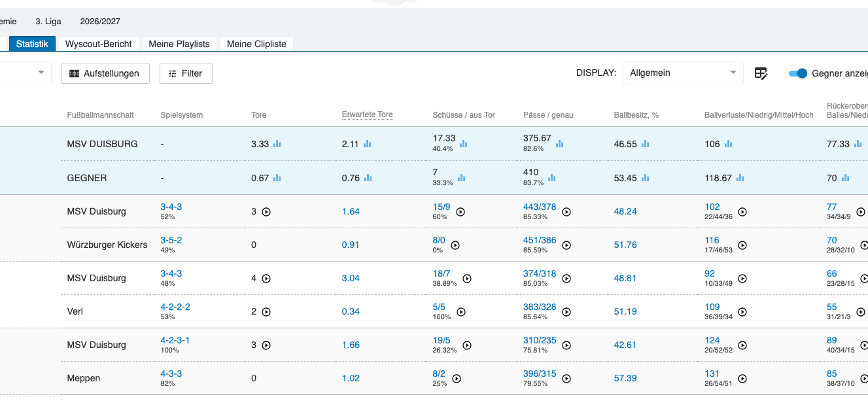The image size is (868, 414).
Task: Click Meppen team name
Action: coord(84,378)
